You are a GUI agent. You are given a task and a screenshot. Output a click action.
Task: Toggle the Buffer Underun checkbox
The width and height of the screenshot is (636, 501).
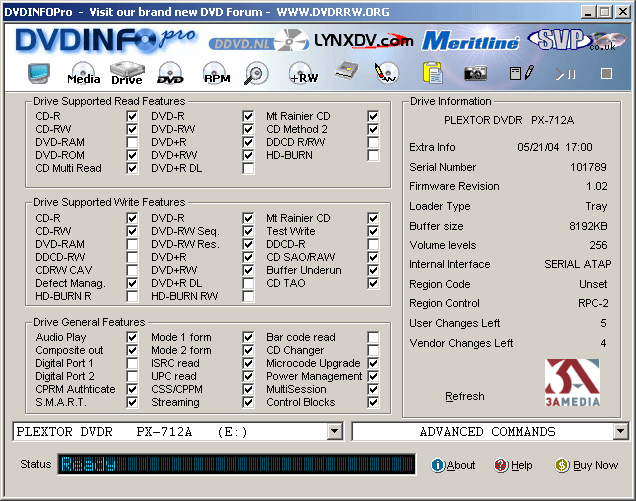point(373,270)
